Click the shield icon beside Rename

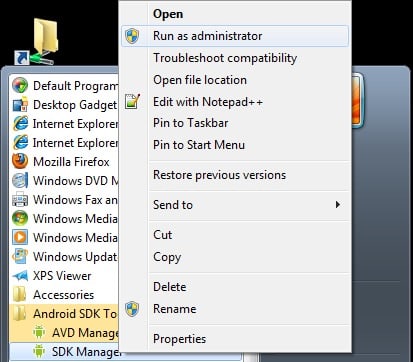click(132, 309)
